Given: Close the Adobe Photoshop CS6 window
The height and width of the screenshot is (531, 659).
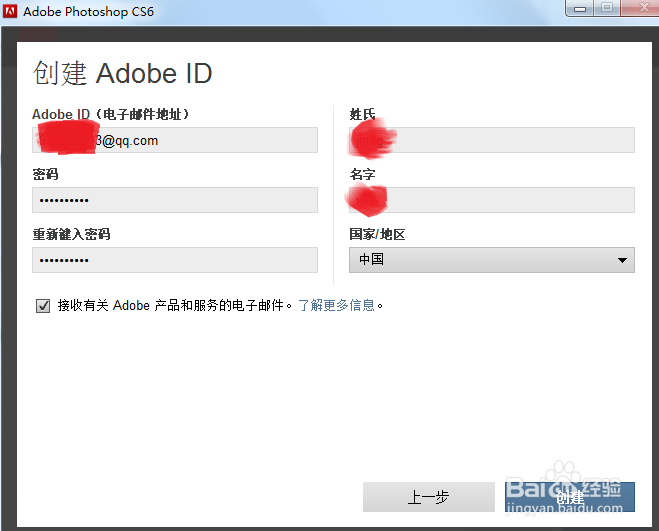Looking at the screenshot, I should 641,8.
